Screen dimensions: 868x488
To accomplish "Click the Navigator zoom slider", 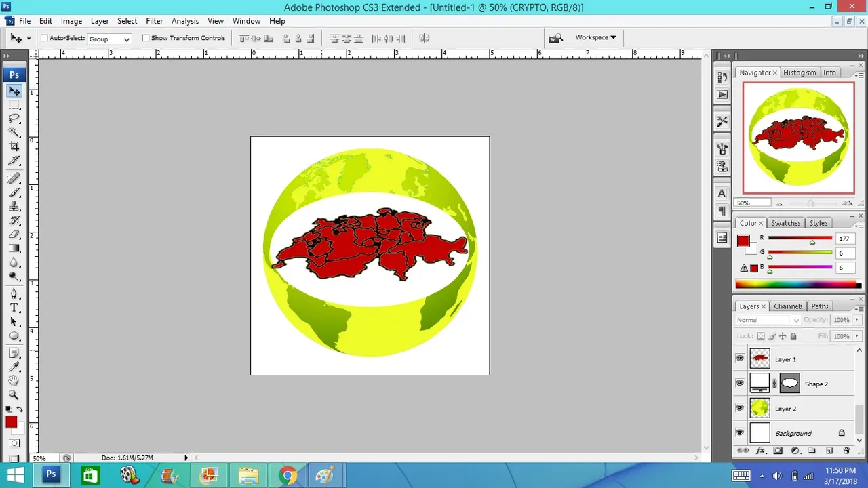I will pyautogui.click(x=810, y=203).
